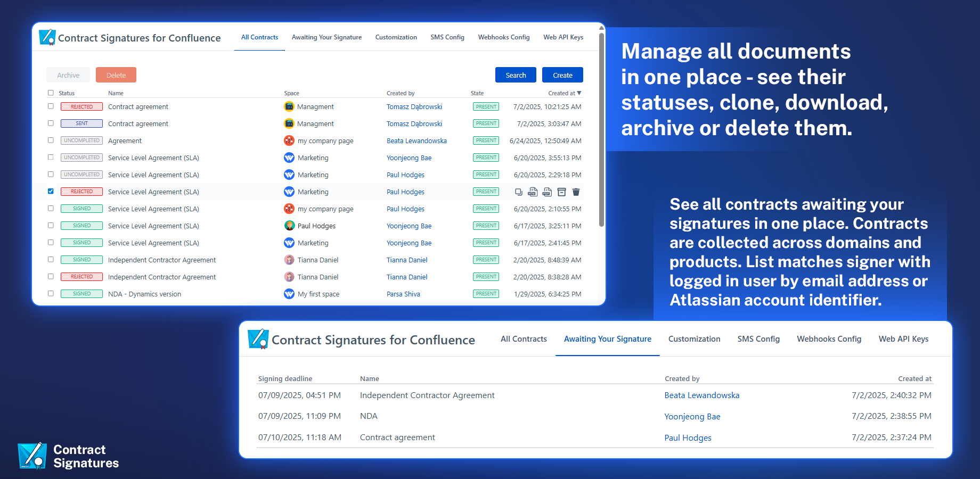Check the SENT Contract agreement row
Screen dimensions: 980x479
51,123
